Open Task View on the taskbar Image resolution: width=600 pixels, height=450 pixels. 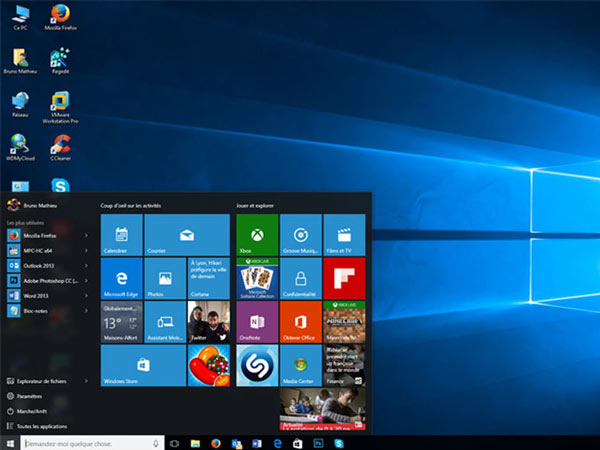tap(174, 443)
